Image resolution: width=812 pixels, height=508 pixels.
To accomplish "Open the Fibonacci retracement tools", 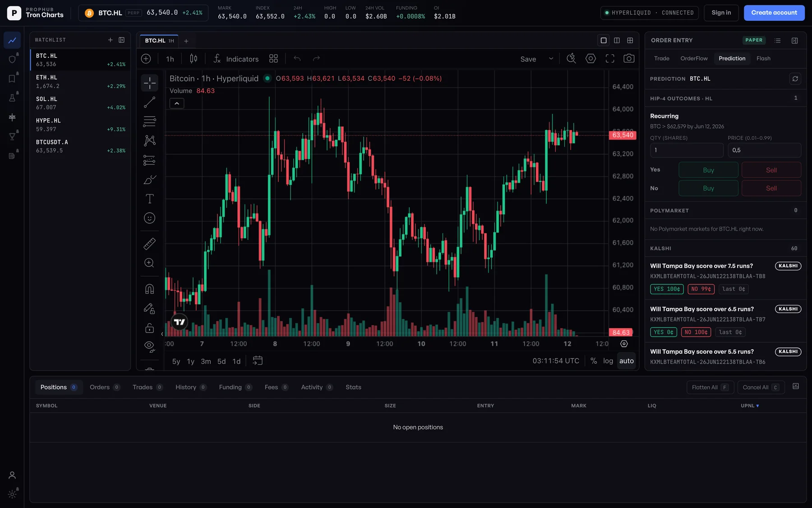I will (149, 121).
